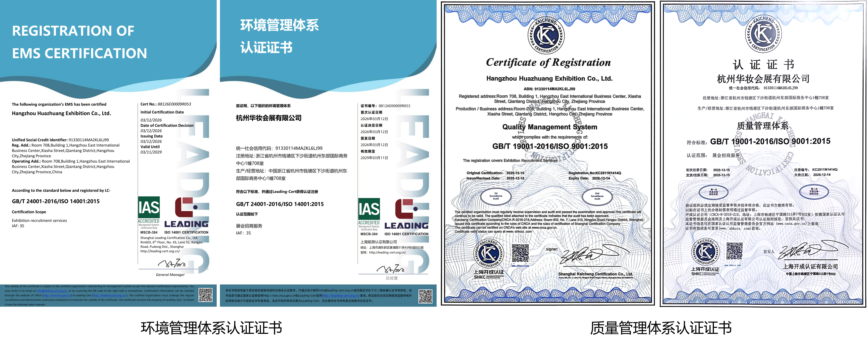The width and height of the screenshot is (868, 339).
Task: Click the signature above '总经理'
Action: [x=391, y=269]
